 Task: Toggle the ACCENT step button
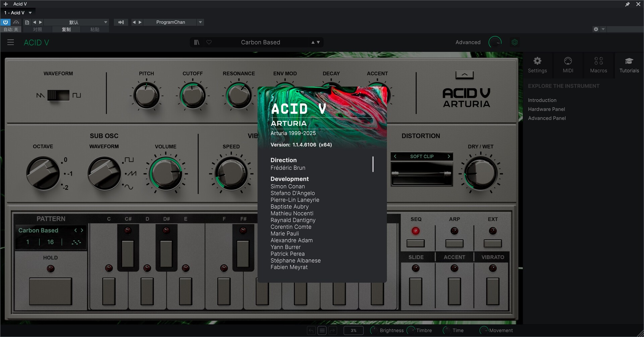[x=454, y=291]
